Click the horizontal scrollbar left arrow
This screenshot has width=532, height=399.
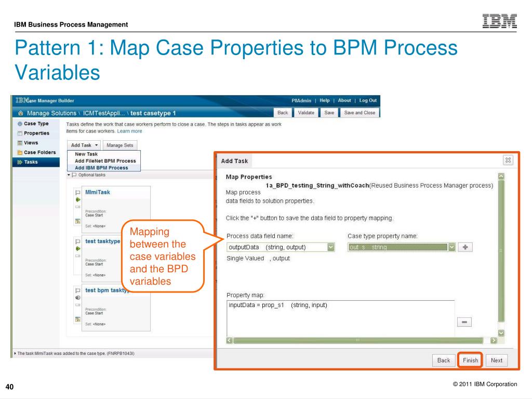(229, 340)
